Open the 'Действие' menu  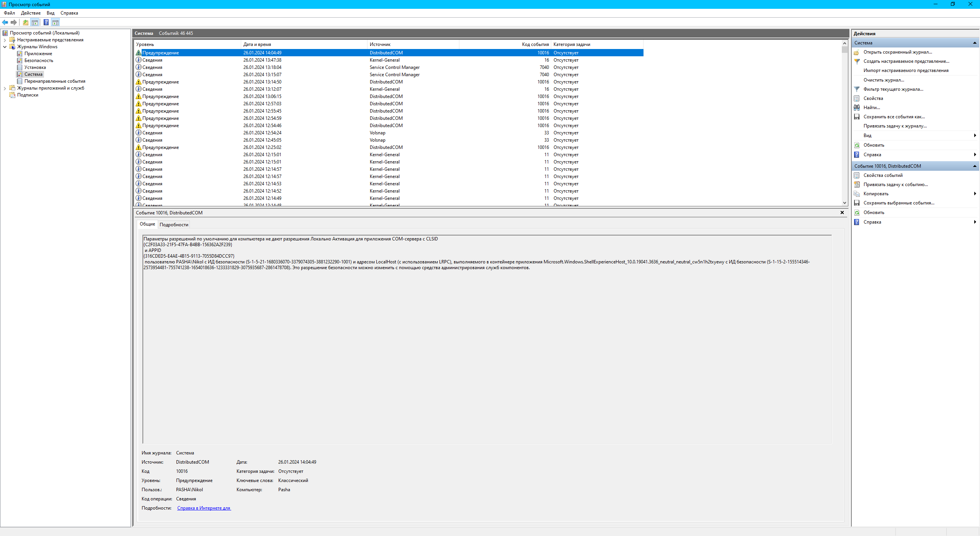click(31, 13)
